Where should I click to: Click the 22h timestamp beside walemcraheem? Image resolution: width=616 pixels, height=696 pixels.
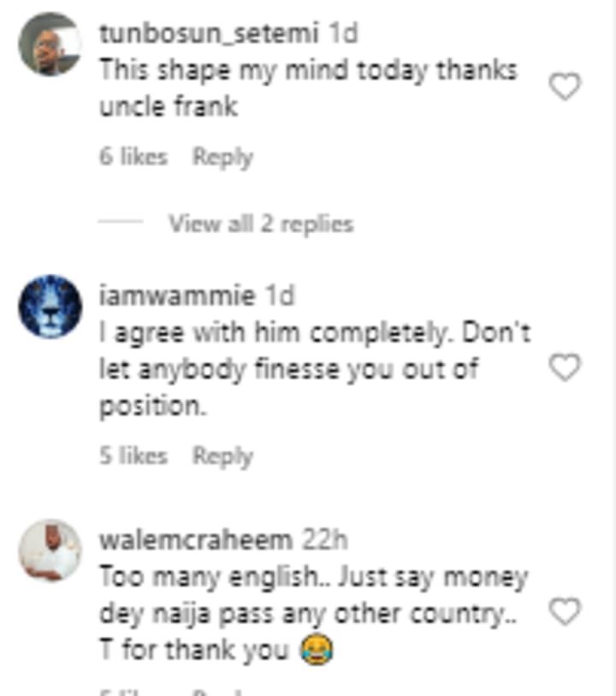point(324,540)
